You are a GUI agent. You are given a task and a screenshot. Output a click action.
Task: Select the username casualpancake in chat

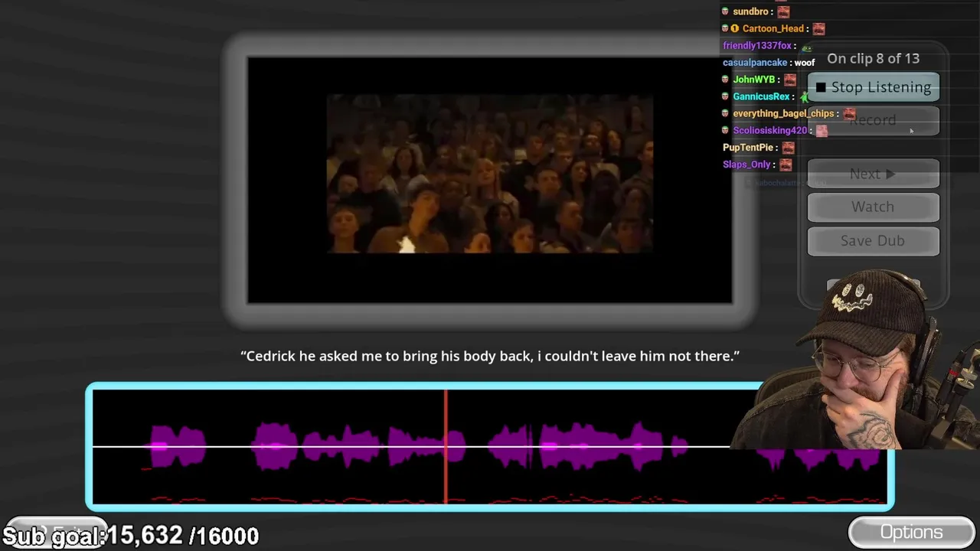(755, 63)
